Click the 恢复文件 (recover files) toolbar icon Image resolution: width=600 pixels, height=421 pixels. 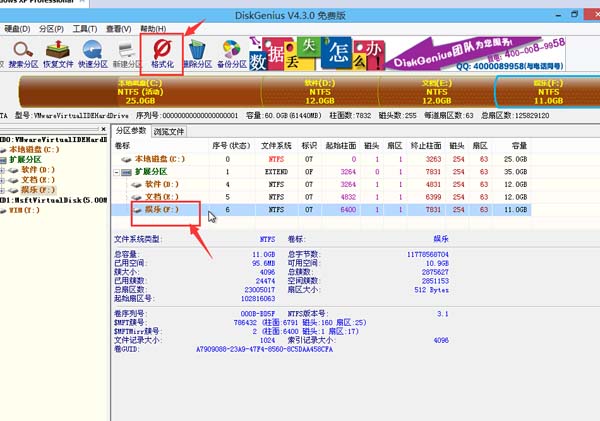(58, 54)
